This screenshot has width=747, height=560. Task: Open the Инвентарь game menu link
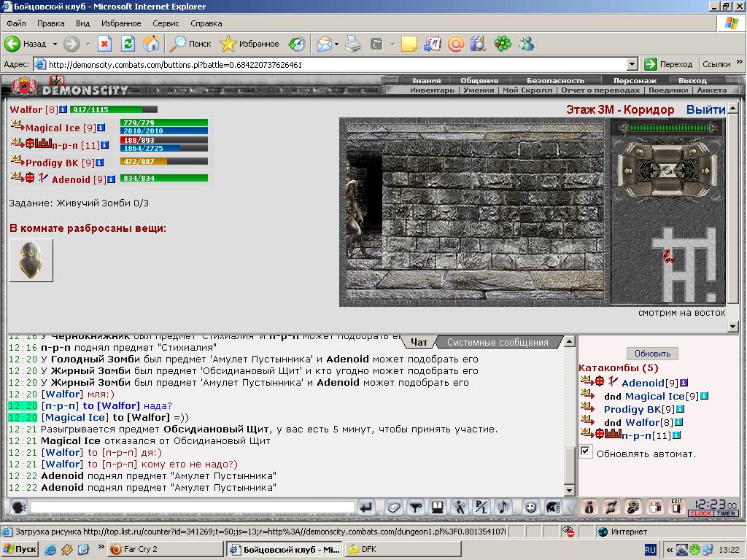click(x=432, y=90)
